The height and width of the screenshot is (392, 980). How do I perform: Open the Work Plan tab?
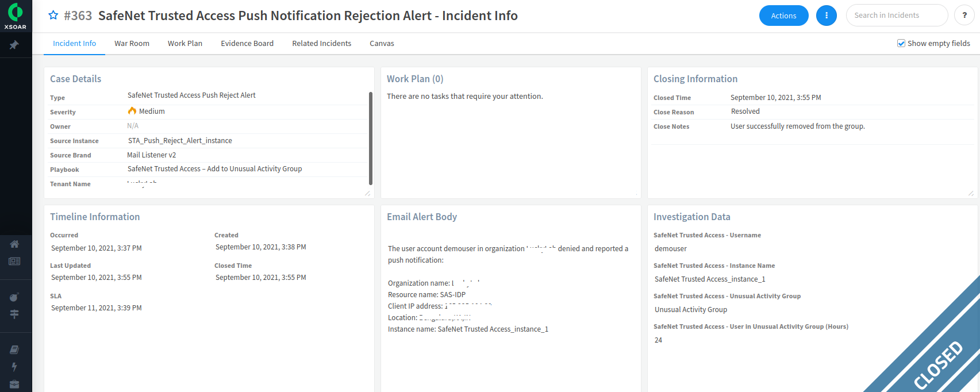coord(185,43)
